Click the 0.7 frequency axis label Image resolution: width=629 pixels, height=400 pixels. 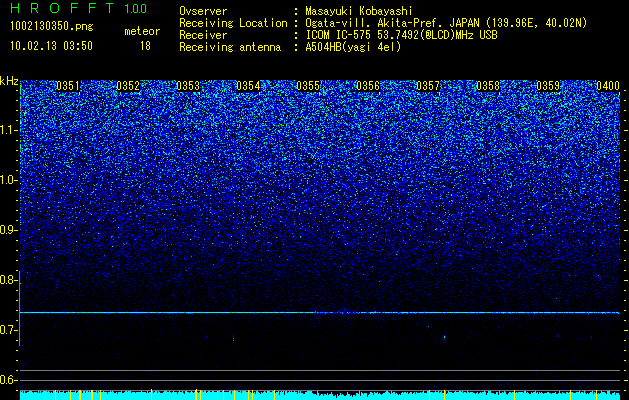pos(9,330)
